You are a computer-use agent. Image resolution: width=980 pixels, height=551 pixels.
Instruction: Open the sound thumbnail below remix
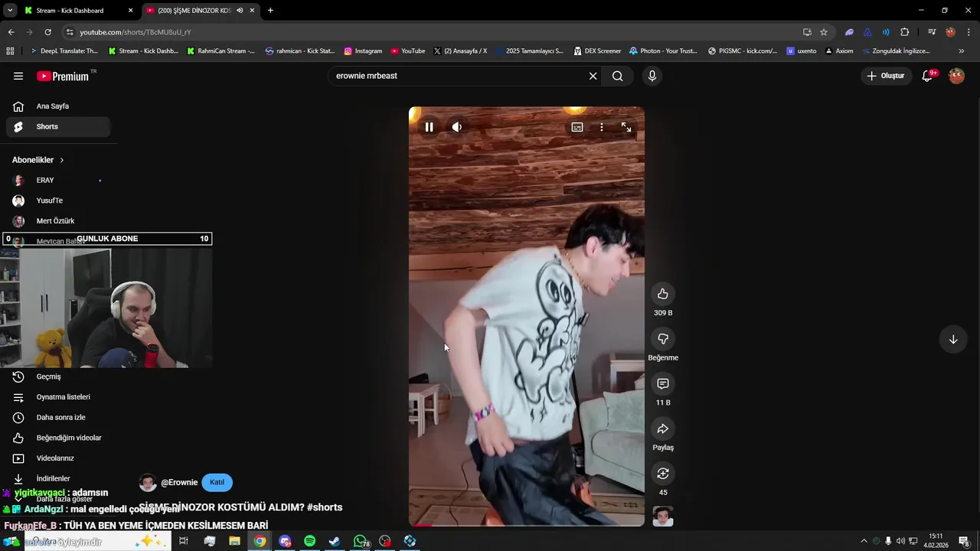[663, 517]
